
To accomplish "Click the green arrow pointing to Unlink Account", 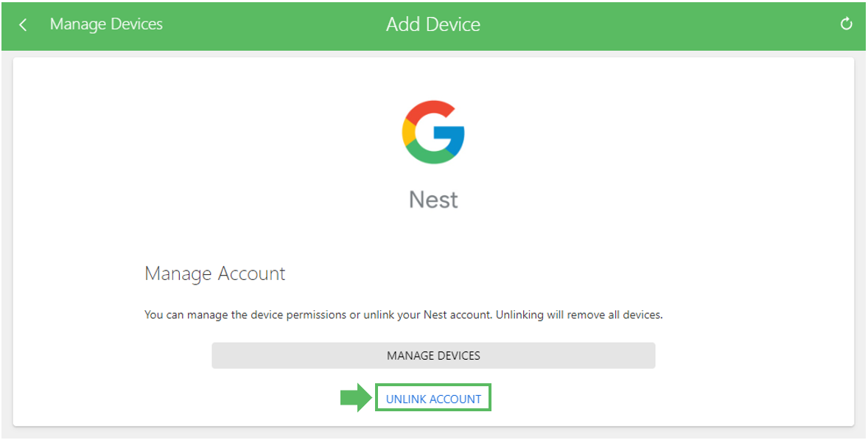I will 356,397.
